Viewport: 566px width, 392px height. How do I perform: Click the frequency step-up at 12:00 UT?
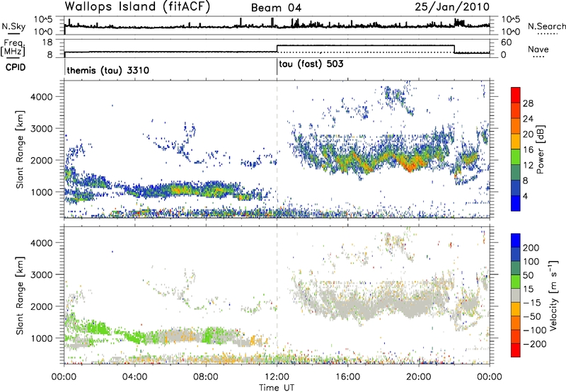tap(277, 48)
